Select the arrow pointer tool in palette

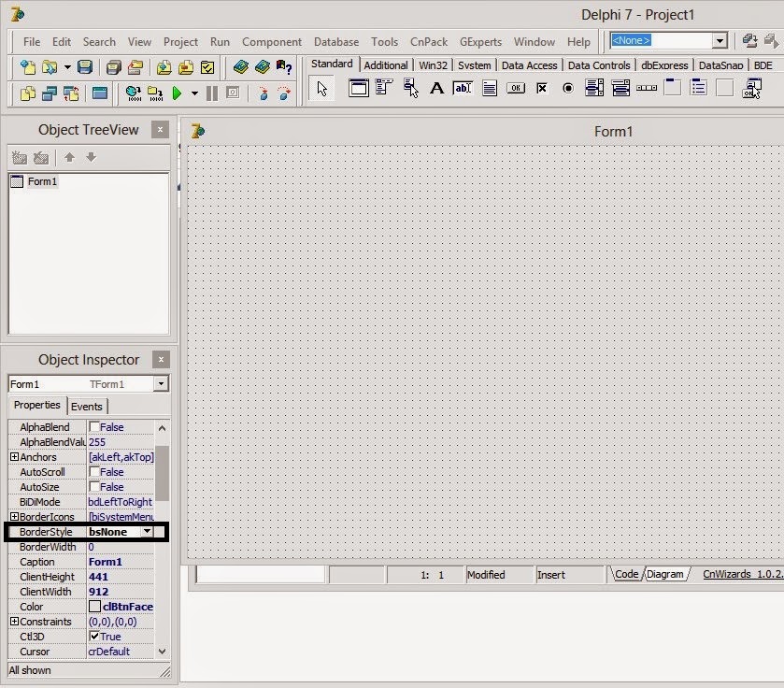(321, 89)
